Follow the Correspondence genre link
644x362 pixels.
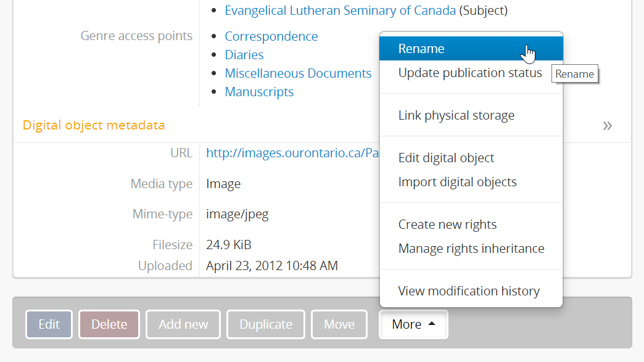[x=271, y=36]
